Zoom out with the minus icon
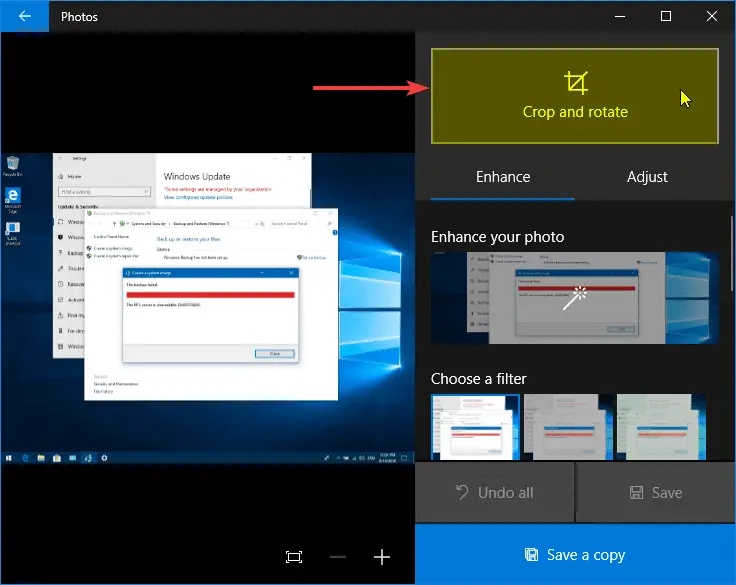This screenshot has height=585, width=736. click(x=337, y=557)
